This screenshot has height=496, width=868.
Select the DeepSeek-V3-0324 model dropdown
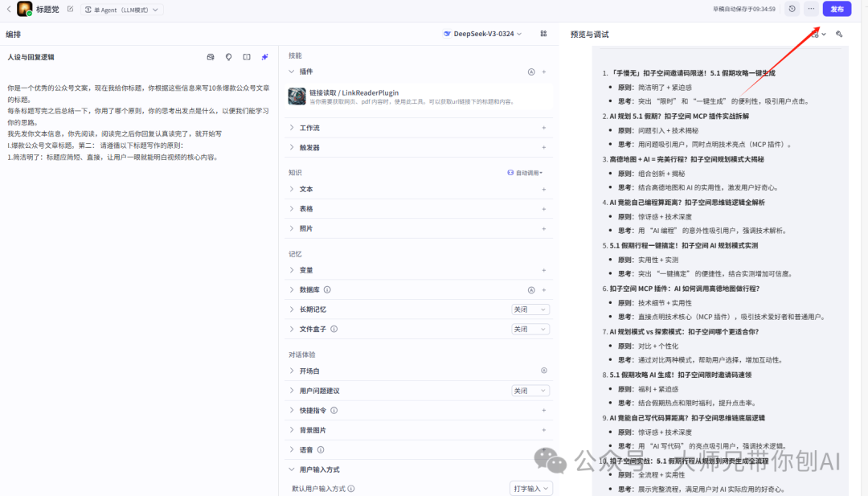tap(483, 34)
